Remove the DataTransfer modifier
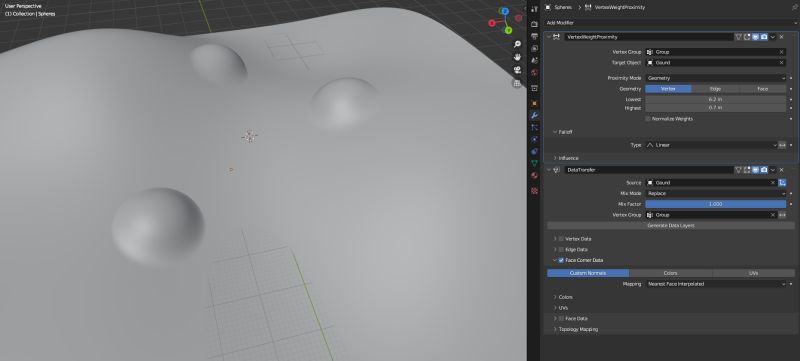Image resolution: width=800 pixels, height=361 pixels. click(782, 170)
